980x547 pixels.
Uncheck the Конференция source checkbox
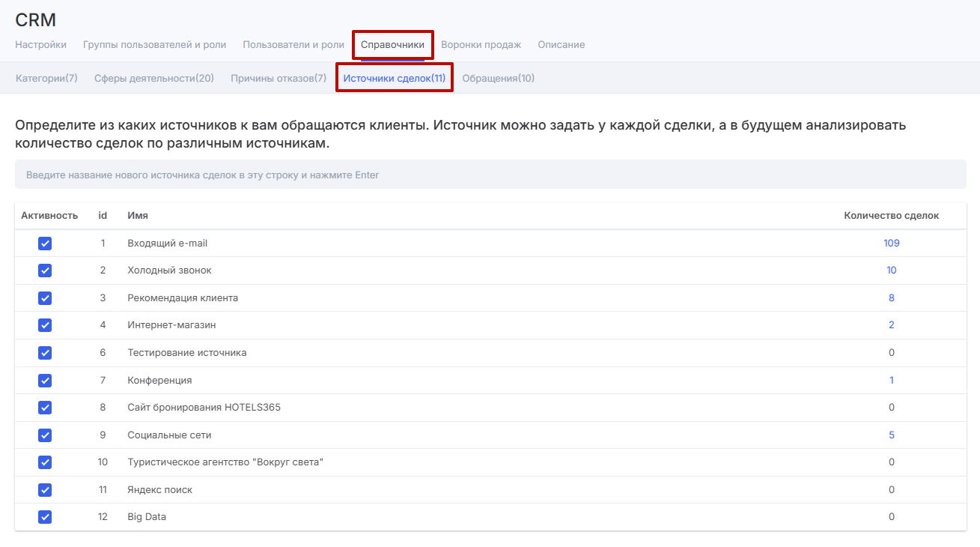click(45, 381)
